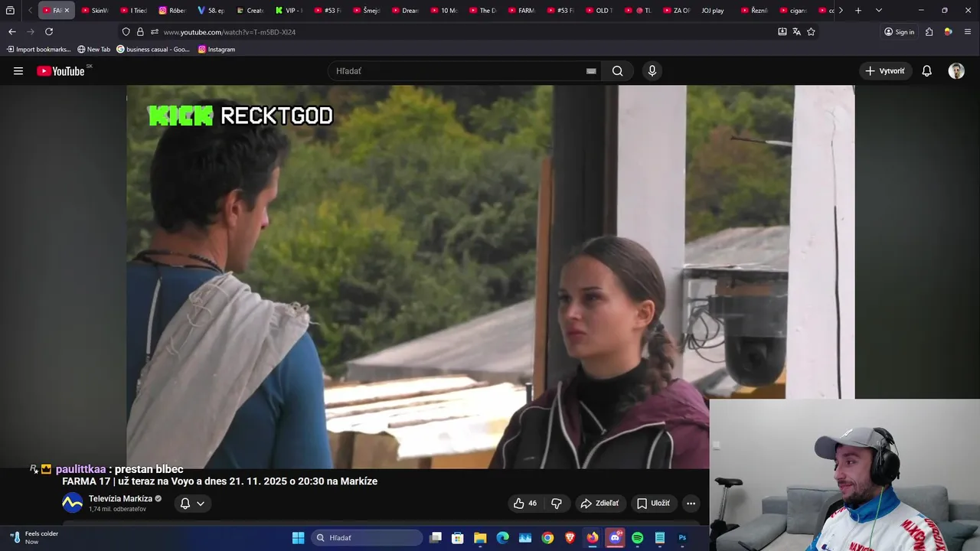Image resolution: width=980 pixels, height=551 pixels.
Task: Share the video via Zdieľať
Action: tap(599, 504)
